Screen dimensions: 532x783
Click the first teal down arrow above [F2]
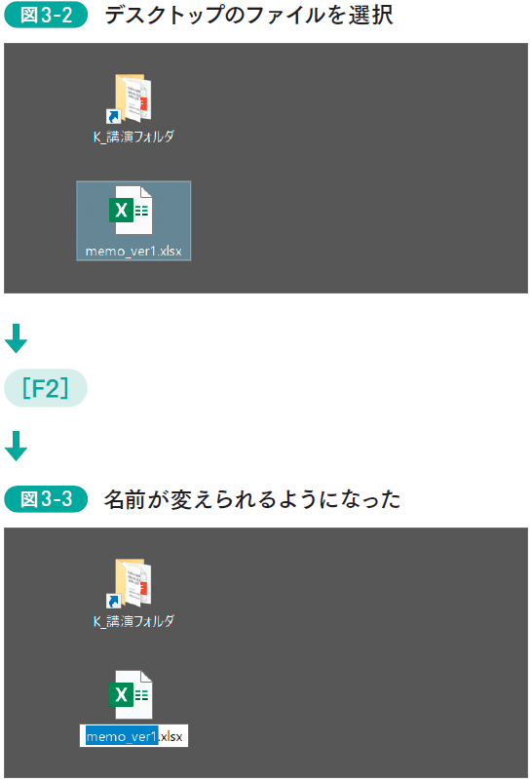click(16, 338)
